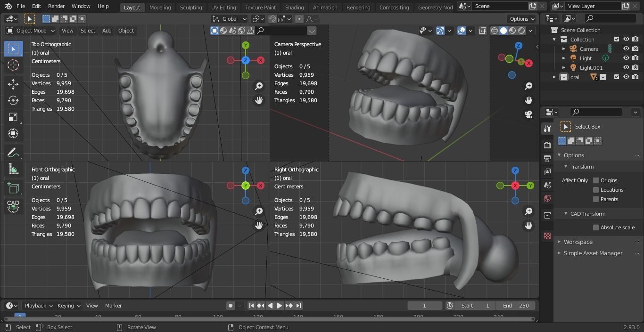Switch to material preview shading

(512, 31)
